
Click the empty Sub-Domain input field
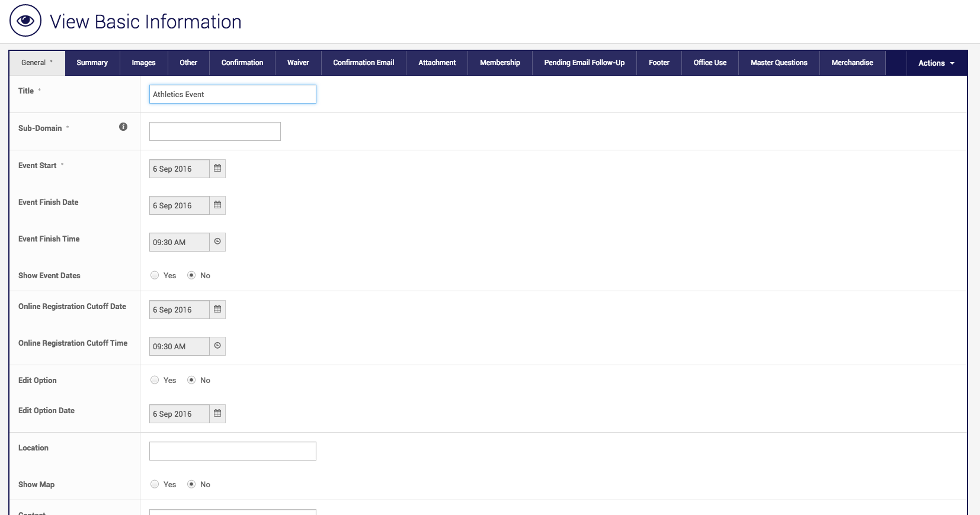pos(215,131)
